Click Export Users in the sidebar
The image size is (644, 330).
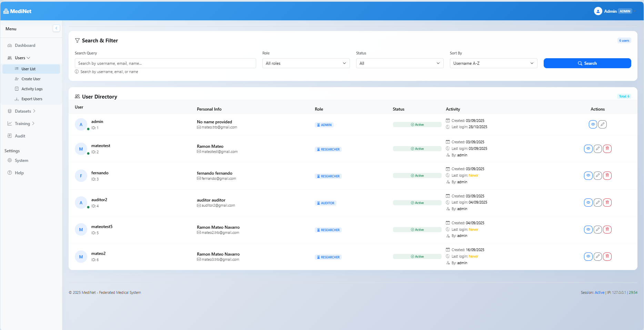point(32,99)
